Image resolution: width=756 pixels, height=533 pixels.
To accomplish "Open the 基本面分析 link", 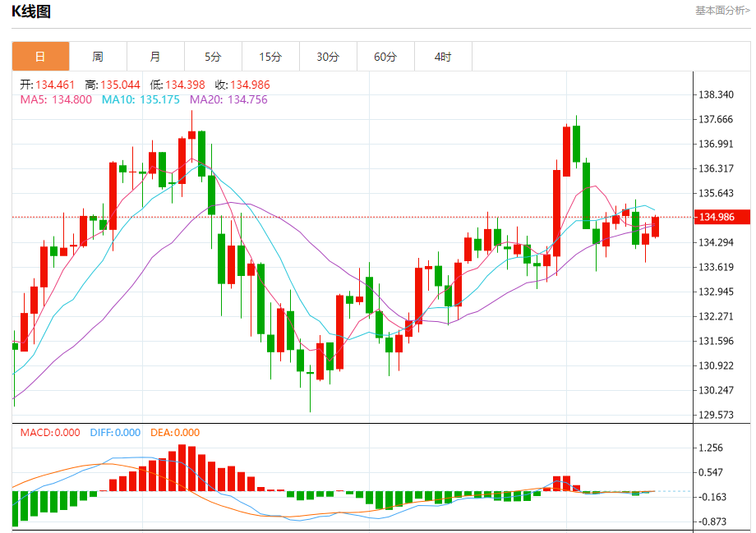I will 722,10.
